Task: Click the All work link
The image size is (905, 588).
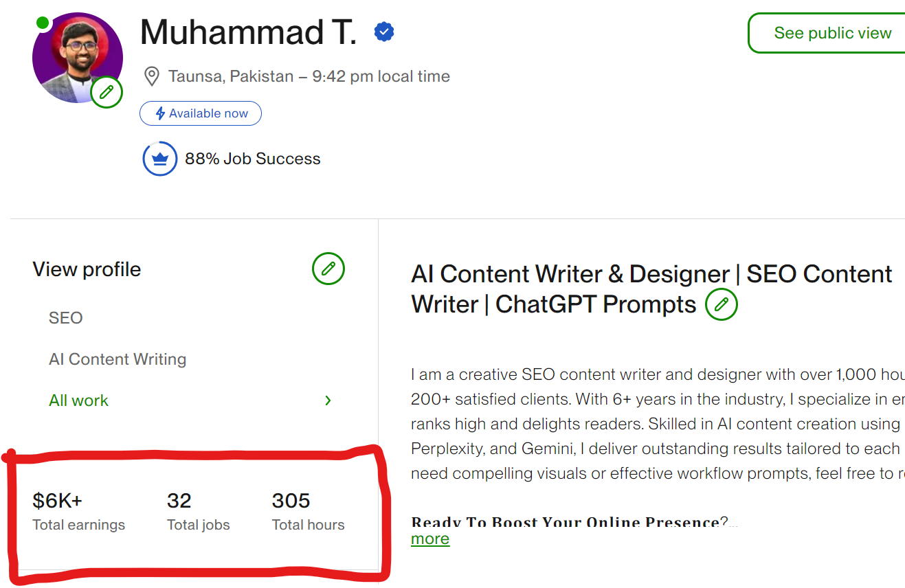Action: (x=78, y=400)
